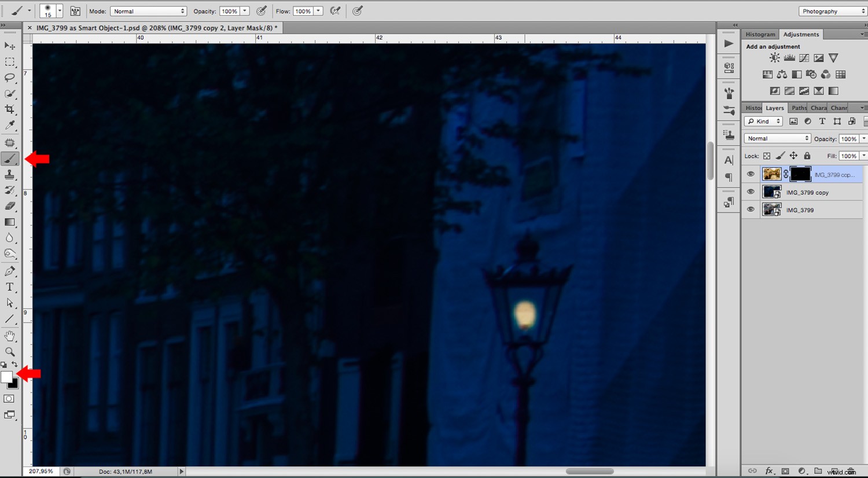Open the Kind filter dropdown in Layers panel
This screenshot has height=478, width=868.
click(763, 121)
